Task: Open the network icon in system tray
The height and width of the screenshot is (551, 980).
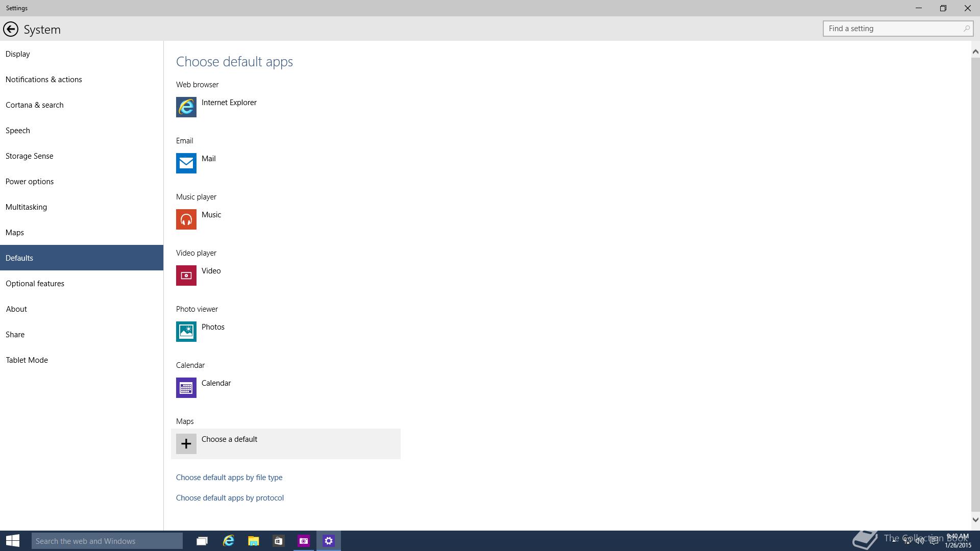Action: pos(907,541)
